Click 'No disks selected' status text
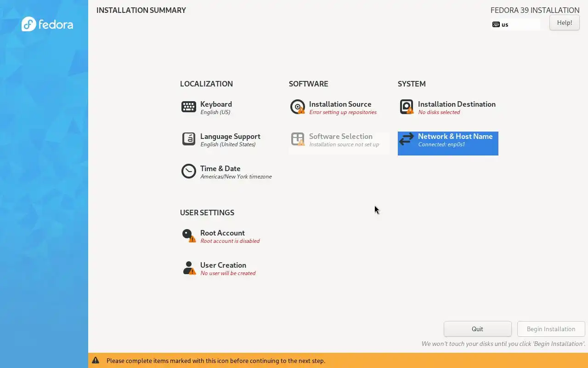The height and width of the screenshot is (368, 588). [x=439, y=112]
